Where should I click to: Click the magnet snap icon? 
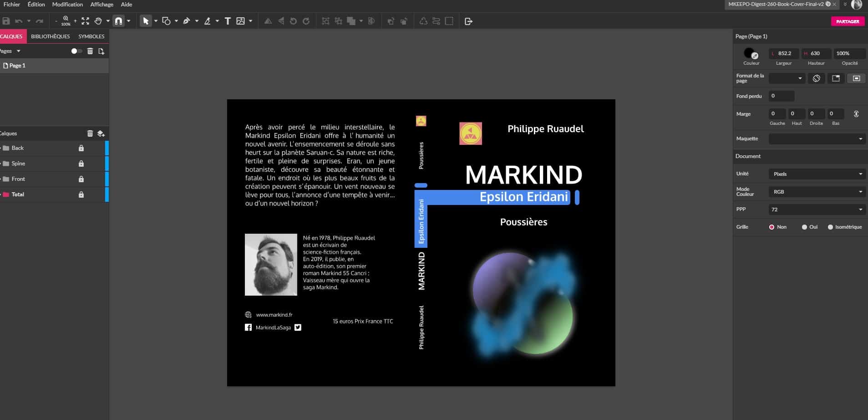118,21
